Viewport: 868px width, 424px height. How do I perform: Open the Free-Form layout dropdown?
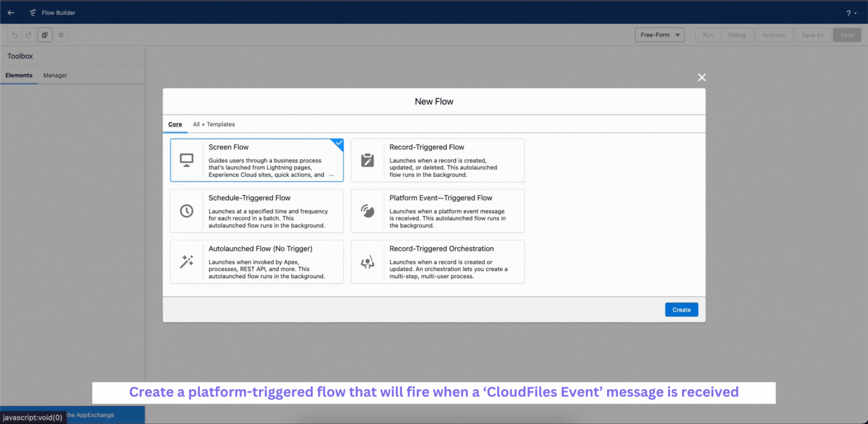(x=659, y=34)
